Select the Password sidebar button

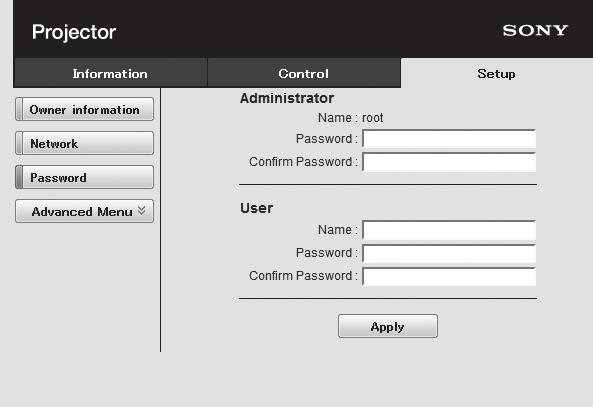pos(84,177)
